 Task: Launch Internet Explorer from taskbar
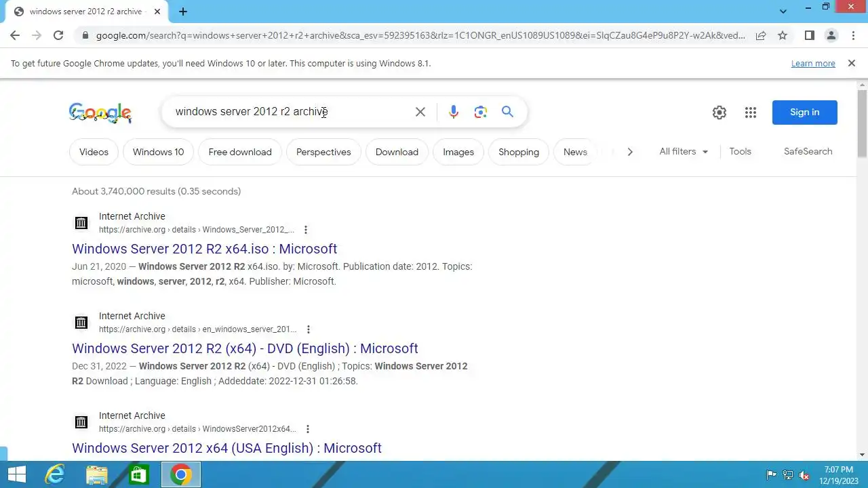coord(54,474)
